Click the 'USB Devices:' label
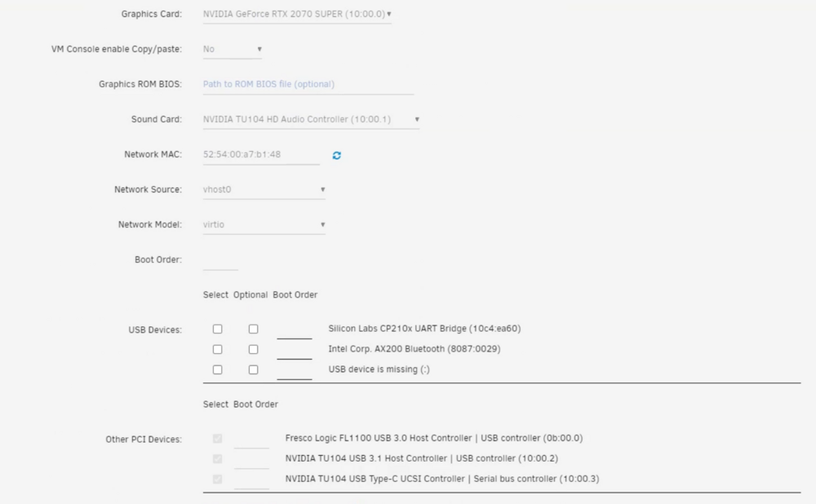Viewport: 816px width, 504px height. coord(155,330)
